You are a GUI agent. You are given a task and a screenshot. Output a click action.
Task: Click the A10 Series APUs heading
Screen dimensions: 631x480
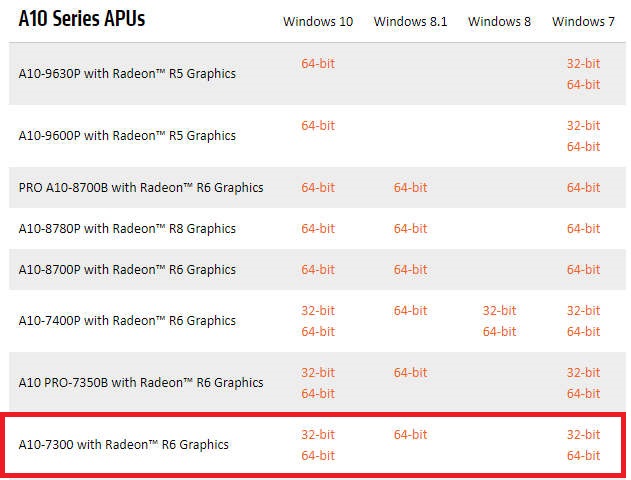point(82,19)
